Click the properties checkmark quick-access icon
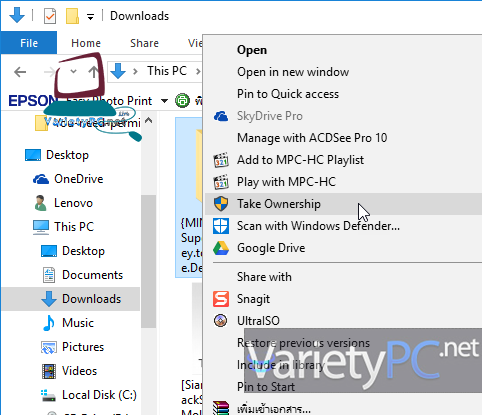 (x=50, y=16)
